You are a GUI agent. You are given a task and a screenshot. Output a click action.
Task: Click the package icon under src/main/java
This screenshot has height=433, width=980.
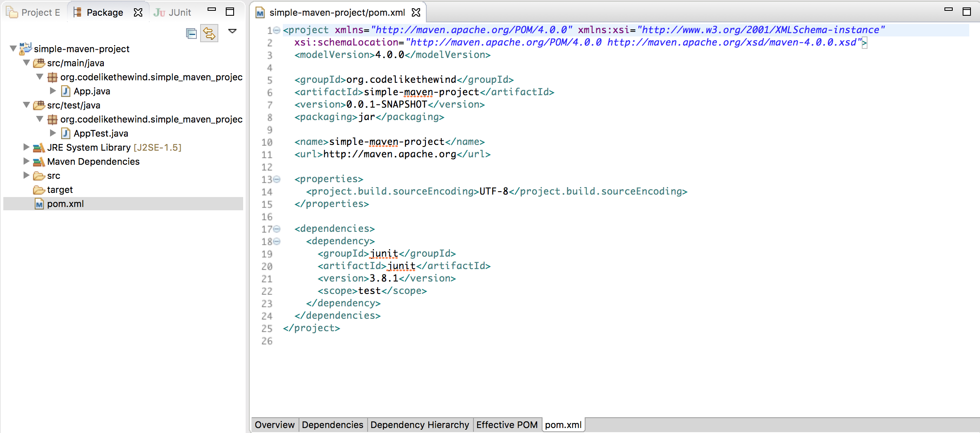(x=52, y=77)
